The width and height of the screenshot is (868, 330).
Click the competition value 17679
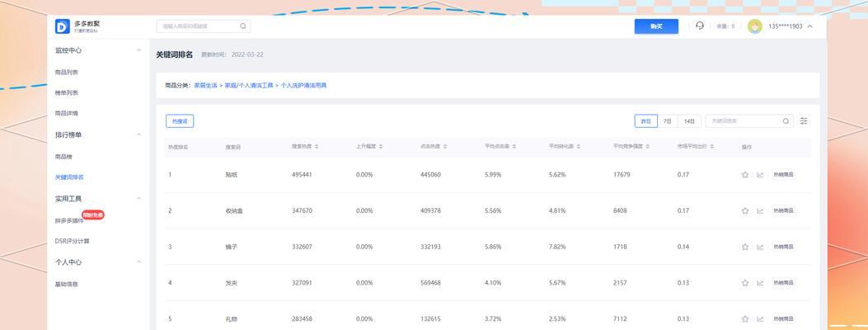(622, 175)
